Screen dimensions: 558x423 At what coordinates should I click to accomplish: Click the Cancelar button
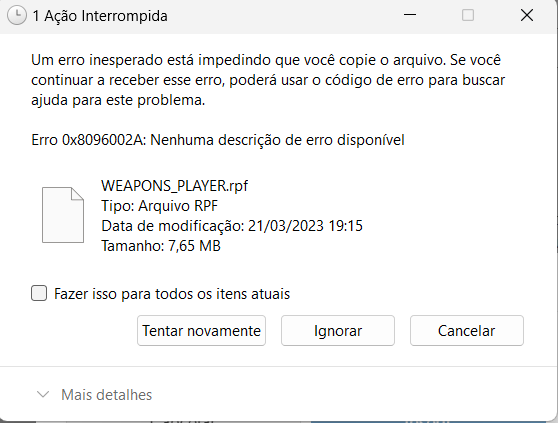[467, 331]
